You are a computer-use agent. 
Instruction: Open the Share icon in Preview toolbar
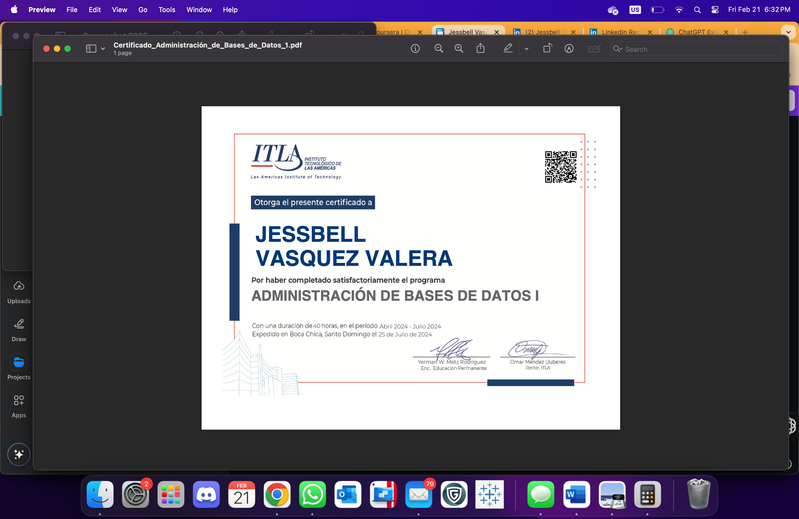(x=481, y=48)
